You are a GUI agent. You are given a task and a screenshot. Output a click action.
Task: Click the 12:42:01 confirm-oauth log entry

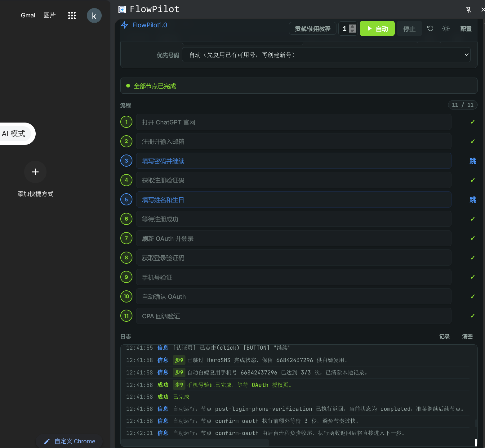click(x=298, y=433)
